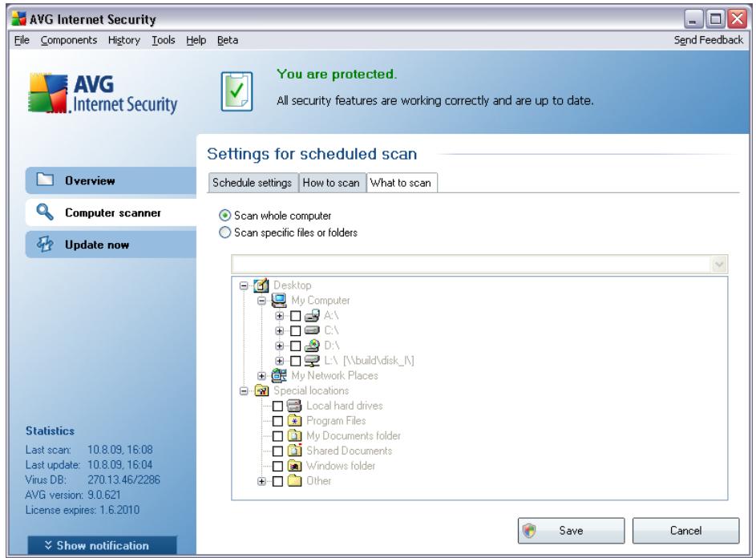Collapse the My Computer tree node

pos(261,301)
